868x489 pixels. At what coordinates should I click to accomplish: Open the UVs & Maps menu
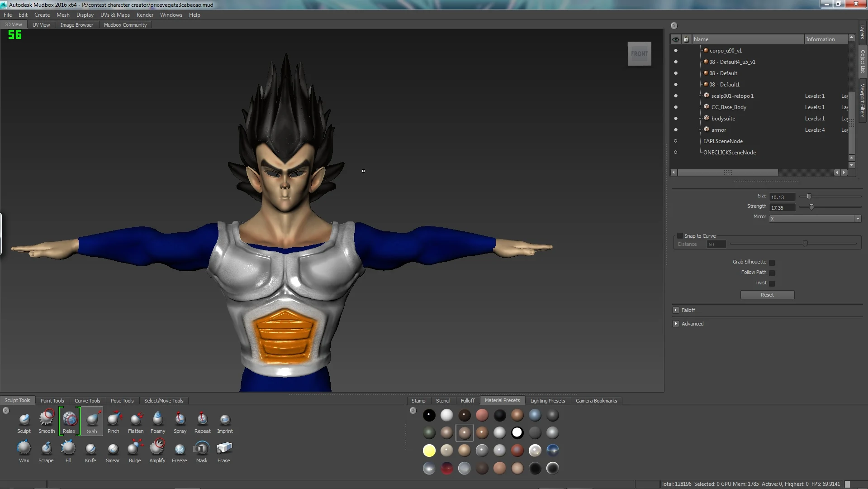[x=115, y=15]
